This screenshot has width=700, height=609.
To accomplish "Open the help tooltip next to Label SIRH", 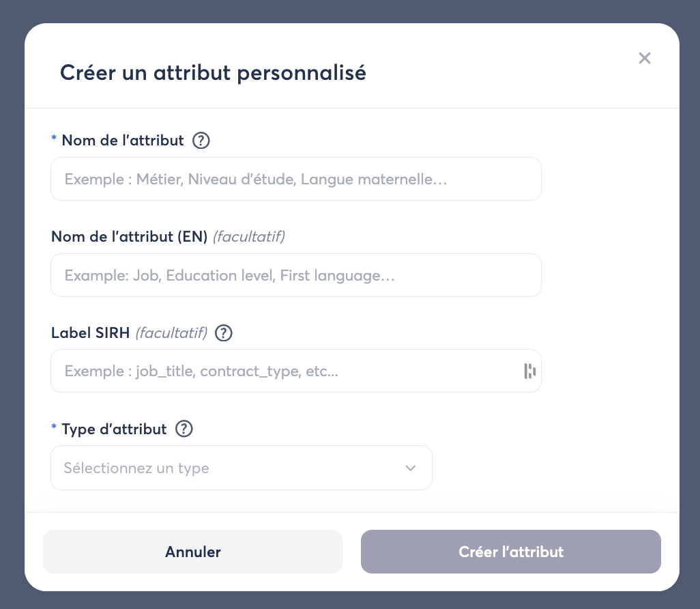I will pyautogui.click(x=224, y=333).
